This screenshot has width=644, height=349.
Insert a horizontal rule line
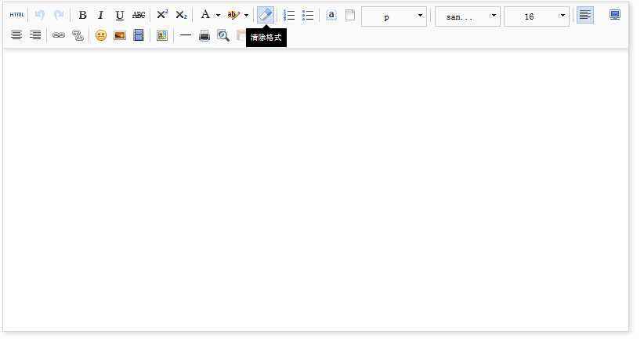[186, 35]
